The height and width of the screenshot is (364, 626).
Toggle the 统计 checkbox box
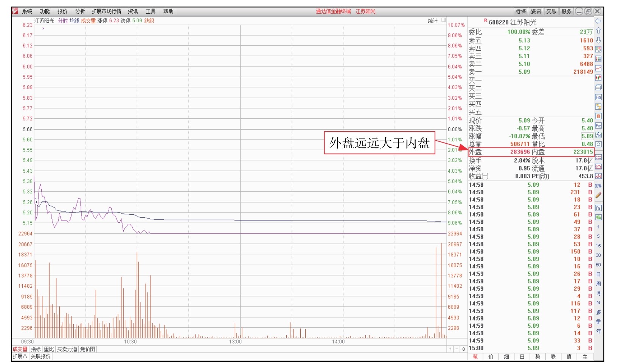[x=444, y=20]
